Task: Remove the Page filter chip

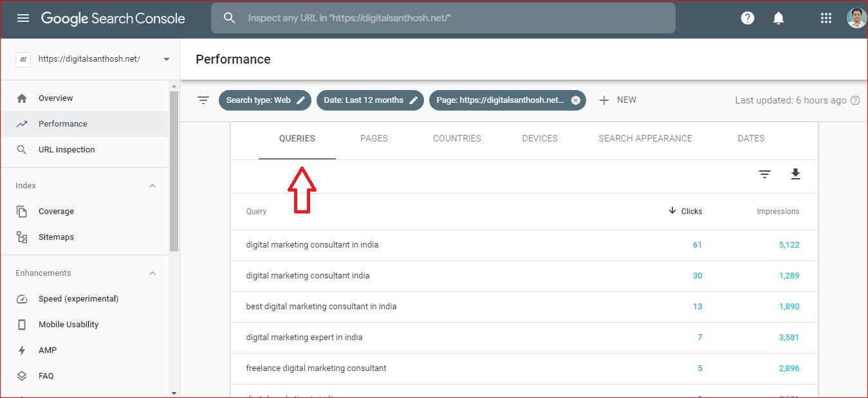Action: [575, 100]
